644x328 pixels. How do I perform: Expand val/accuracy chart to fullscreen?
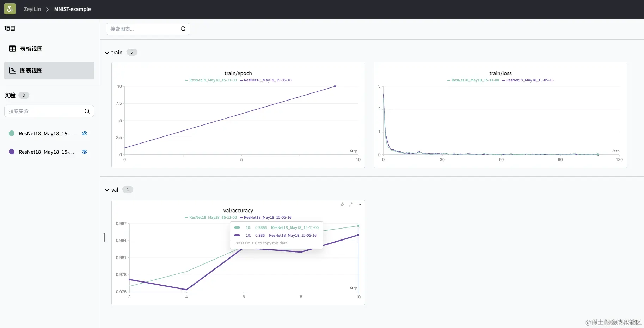pos(351,205)
